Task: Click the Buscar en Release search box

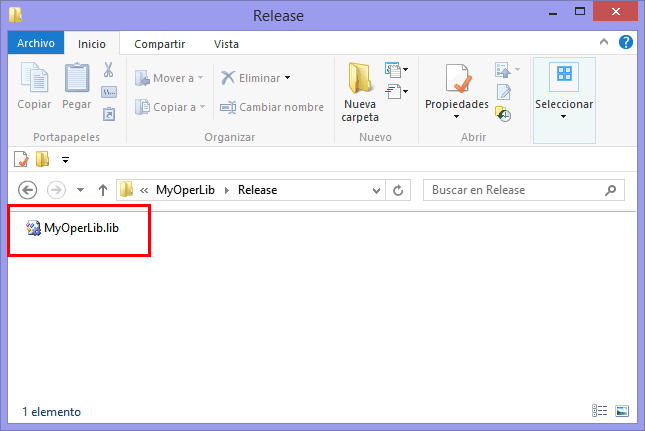Action: tap(524, 190)
